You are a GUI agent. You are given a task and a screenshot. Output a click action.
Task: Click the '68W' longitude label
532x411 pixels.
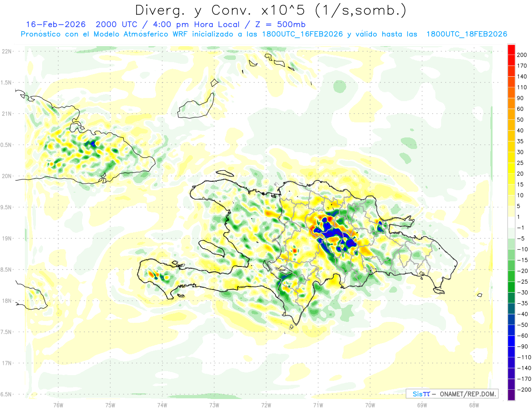point(474,405)
